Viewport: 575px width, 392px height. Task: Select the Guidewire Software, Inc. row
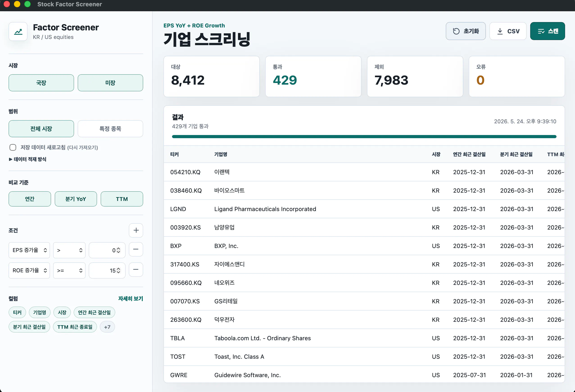364,374
